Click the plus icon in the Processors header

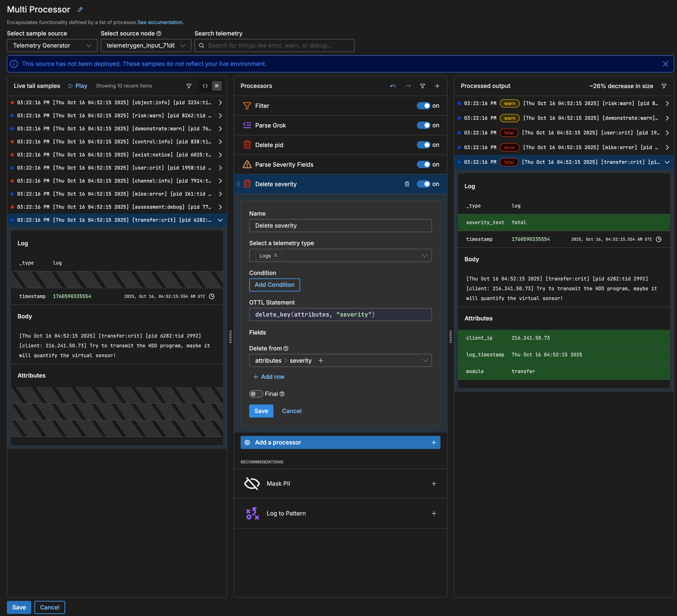437,86
